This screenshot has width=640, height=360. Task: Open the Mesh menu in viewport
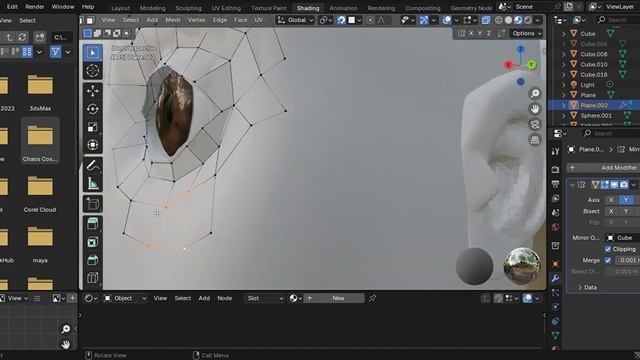pos(173,20)
